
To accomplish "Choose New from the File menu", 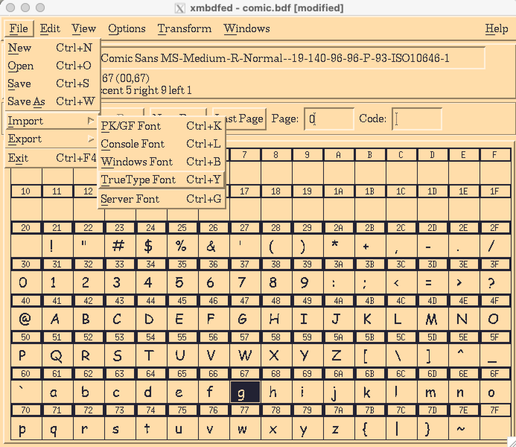I will (52, 48).
